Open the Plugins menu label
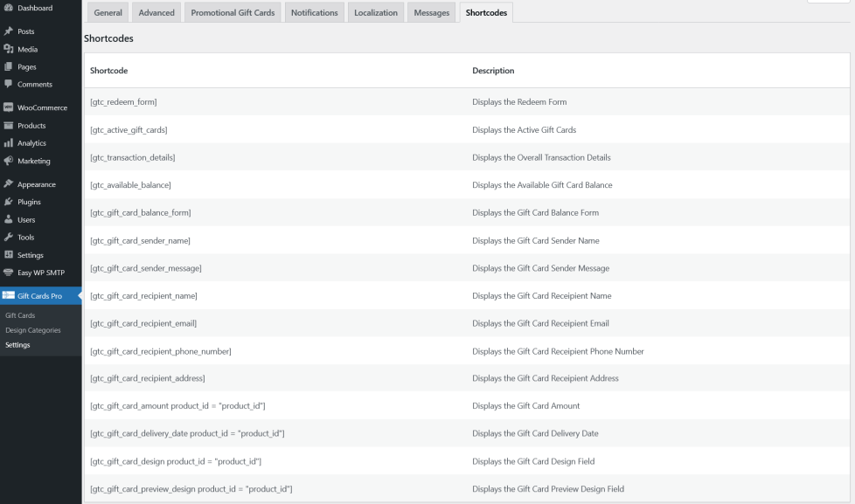Image resolution: width=855 pixels, height=504 pixels. [29, 202]
